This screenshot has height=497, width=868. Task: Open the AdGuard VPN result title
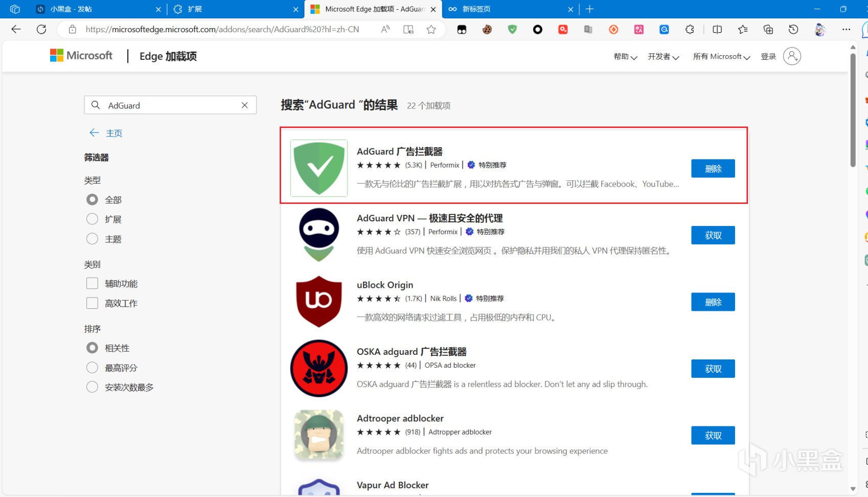point(430,218)
